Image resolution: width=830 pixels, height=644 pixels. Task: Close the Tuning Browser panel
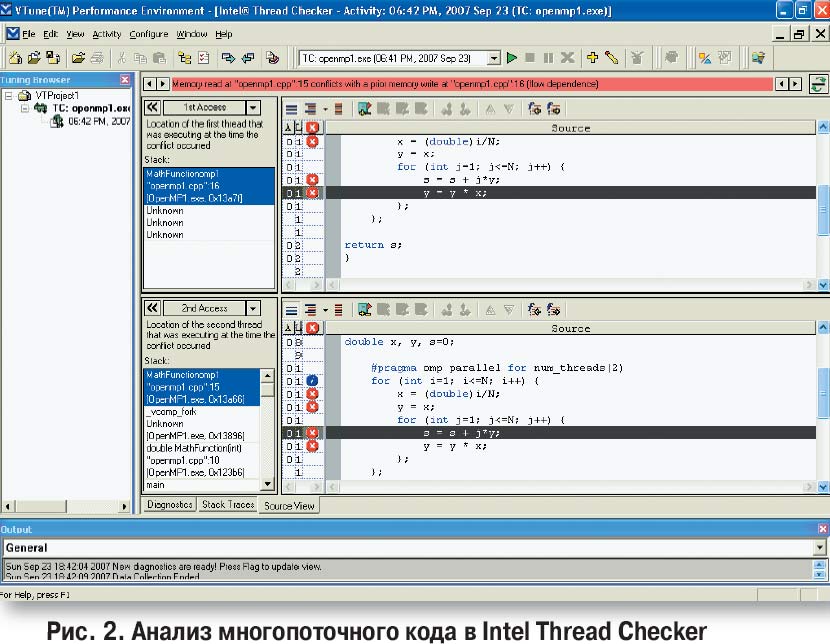124,80
